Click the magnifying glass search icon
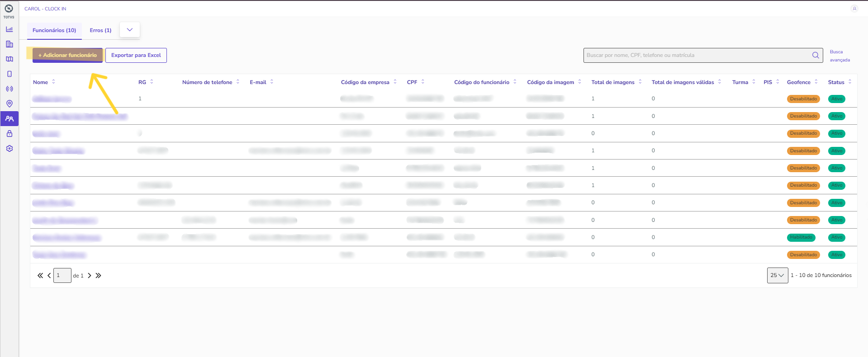 coord(816,55)
